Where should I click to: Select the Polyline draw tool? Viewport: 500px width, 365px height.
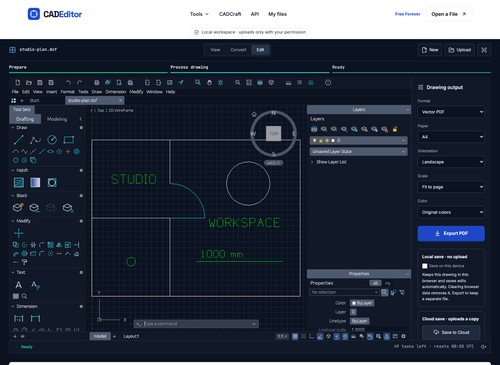tap(35, 140)
